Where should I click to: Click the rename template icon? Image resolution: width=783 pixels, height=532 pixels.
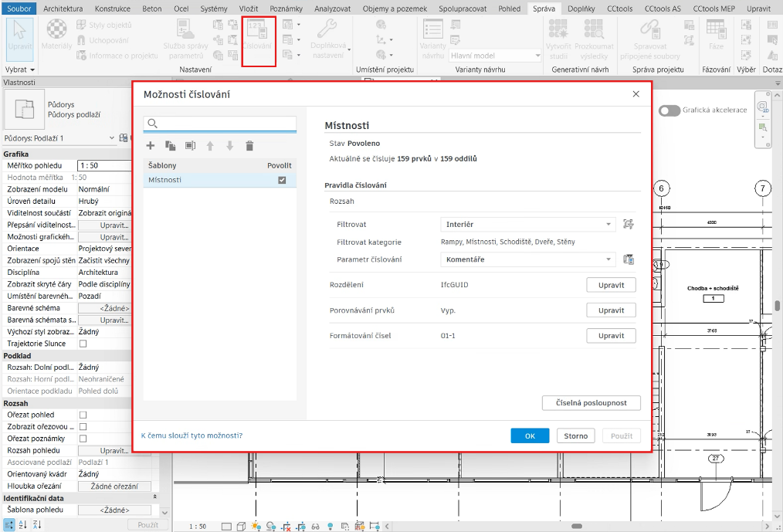pos(190,146)
